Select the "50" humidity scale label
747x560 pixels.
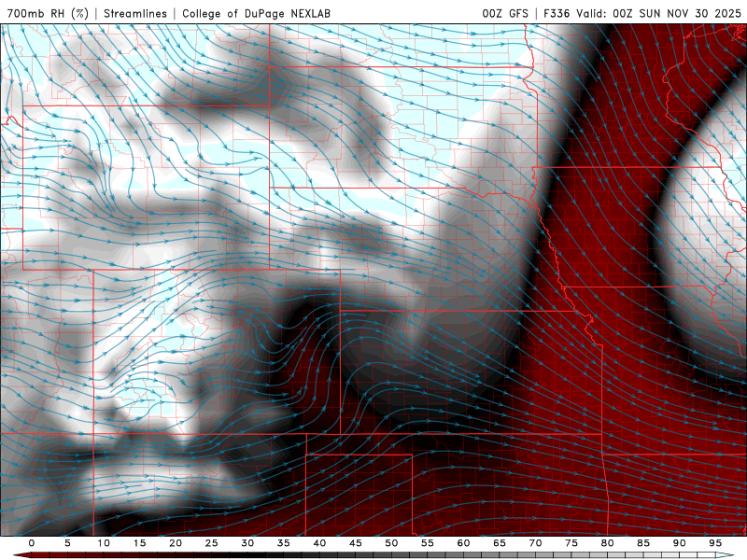pyautogui.click(x=391, y=543)
